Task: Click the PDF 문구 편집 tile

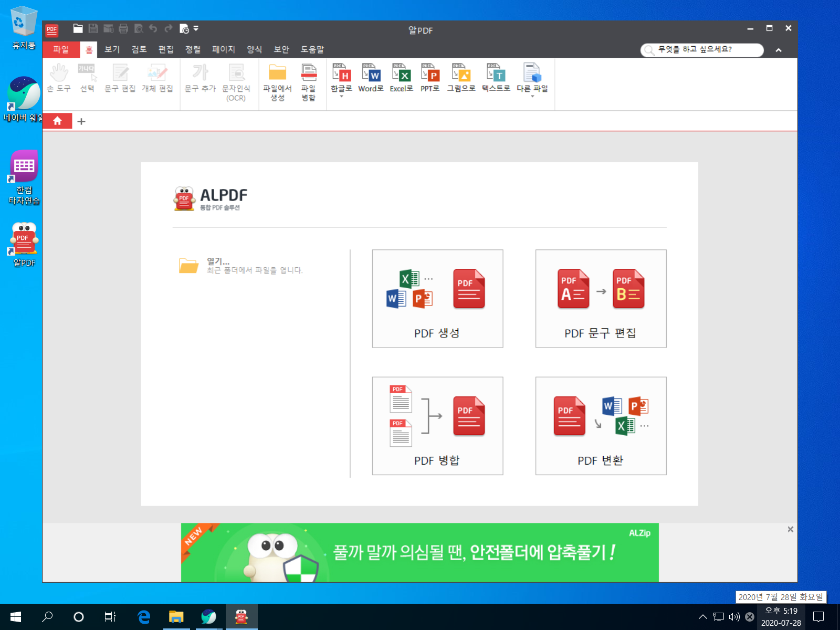Action: 601,299
